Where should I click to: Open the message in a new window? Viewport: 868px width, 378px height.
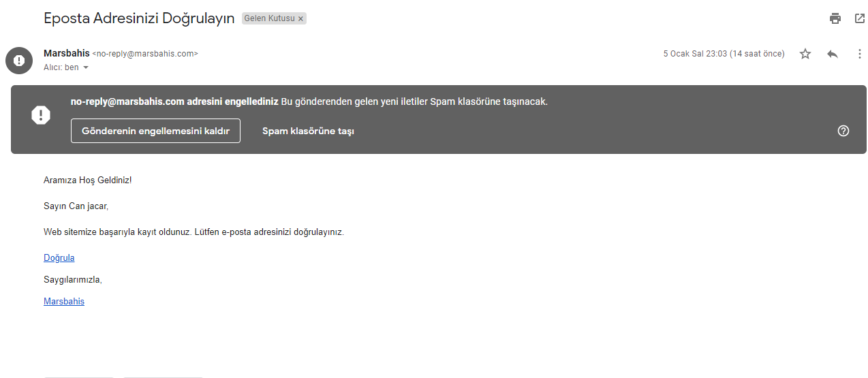pyautogui.click(x=860, y=18)
